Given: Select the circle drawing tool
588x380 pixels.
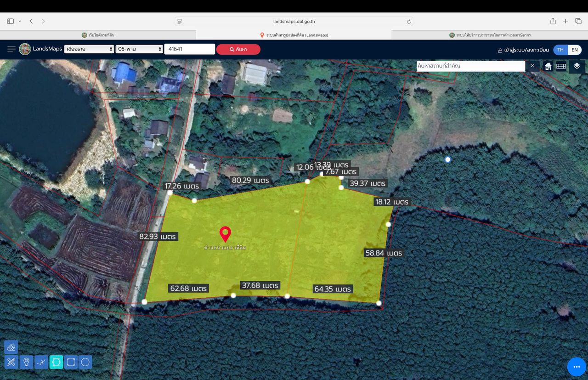Looking at the screenshot, I should (85, 362).
